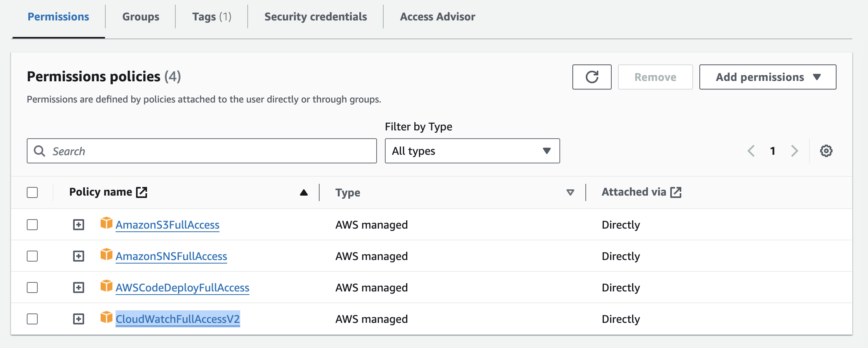This screenshot has height=348, width=868.
Task: Open the Add permissions dropdown button
Action: (767, 77)
